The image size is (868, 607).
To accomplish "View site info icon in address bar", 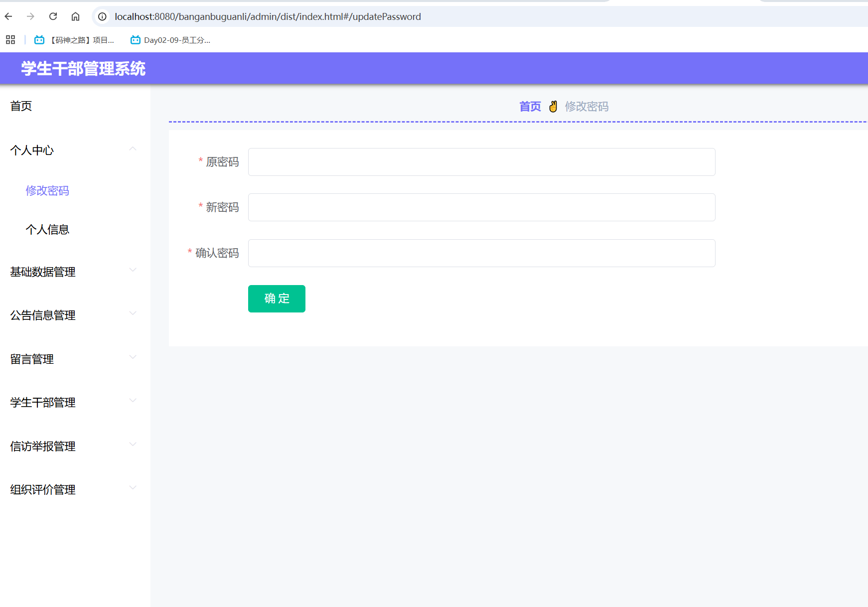I will click(102, 16).
